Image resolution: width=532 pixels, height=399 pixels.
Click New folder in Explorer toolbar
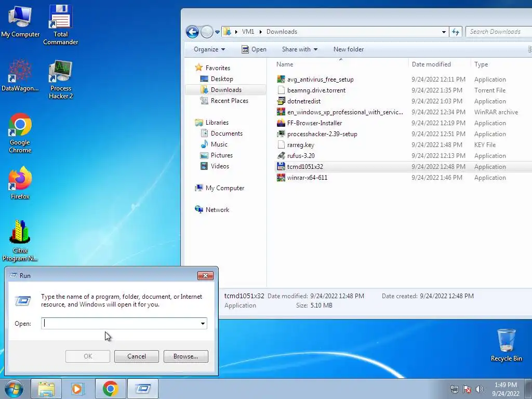[x=349, y=49]
